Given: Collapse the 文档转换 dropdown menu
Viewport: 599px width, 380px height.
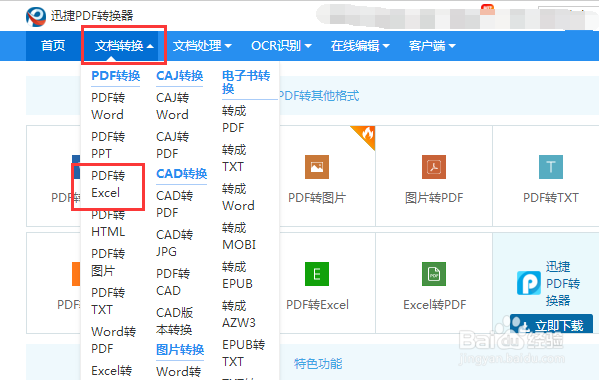Looking at the screenshot, I should [x=124, y=46].
